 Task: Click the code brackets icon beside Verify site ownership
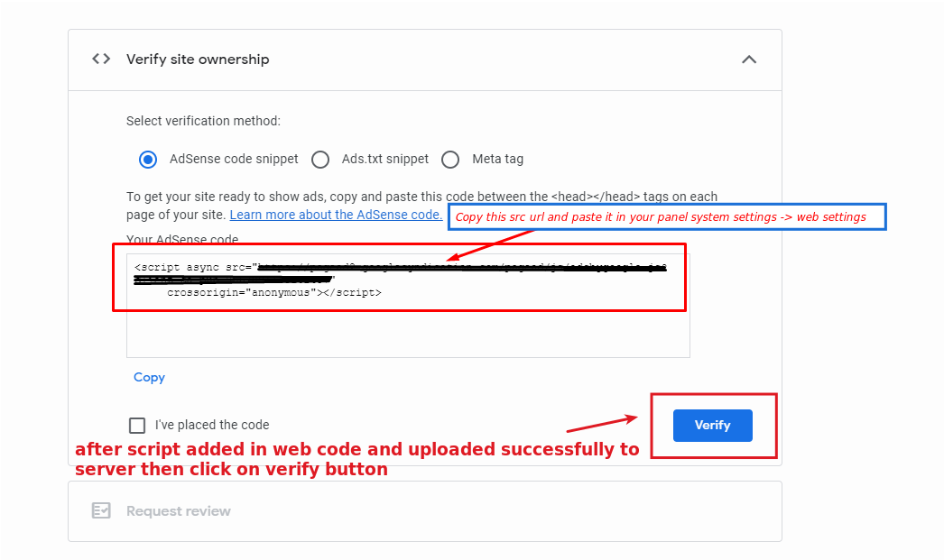(101, 59)
